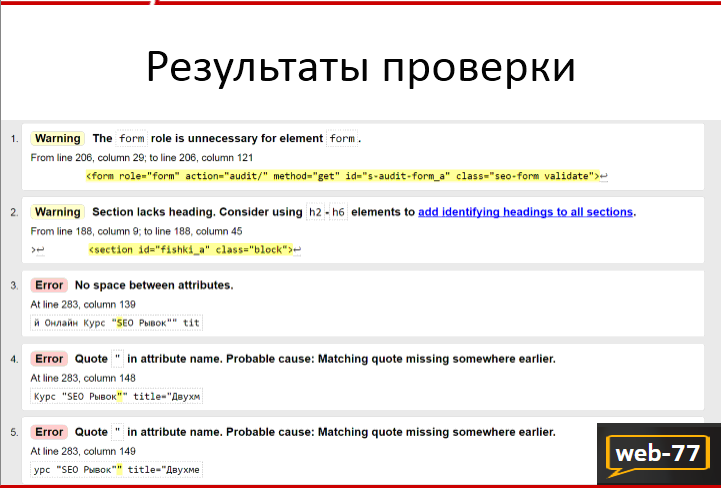Click the 'Результаты проверки' slide heading
Viewport: 721px width, 488px height.
coord(360,68)
